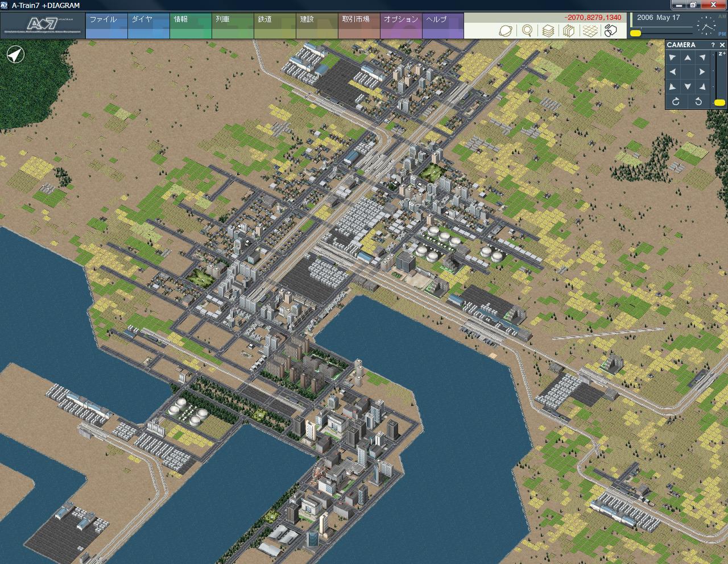The image size is (728, 564).
Task: Click the A7 Diagram logo
Action: (43, 26)
